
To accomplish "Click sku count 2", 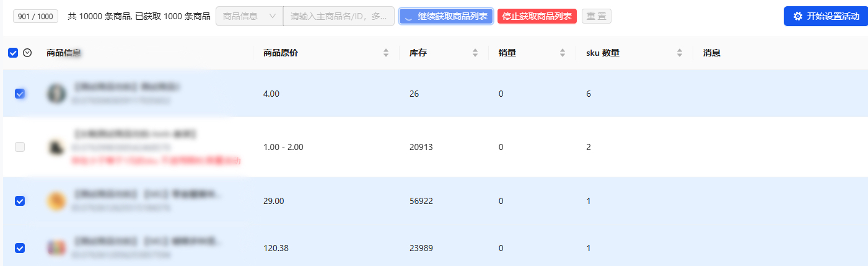I will point(589,147).
